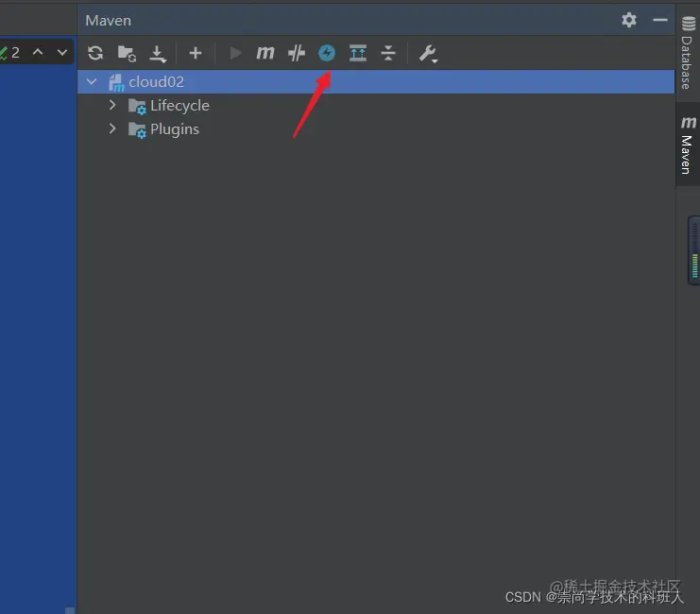Go to previous highlighted problem arrow
700x614 pixels.
point(38,52)
